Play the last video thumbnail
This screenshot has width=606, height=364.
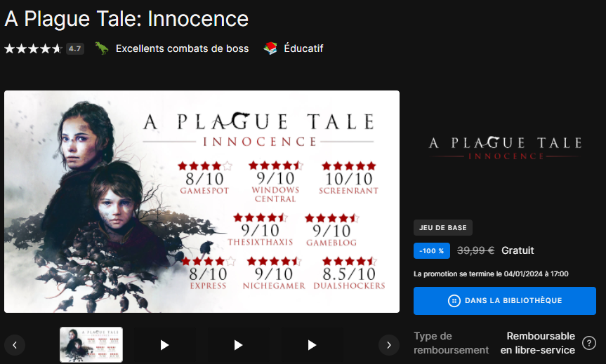312,344
